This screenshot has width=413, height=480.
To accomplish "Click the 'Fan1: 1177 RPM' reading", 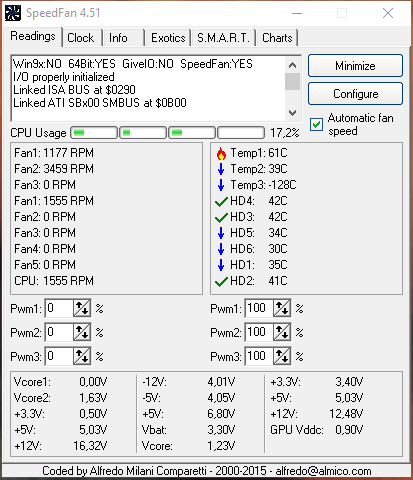I will tap(54, 153).
